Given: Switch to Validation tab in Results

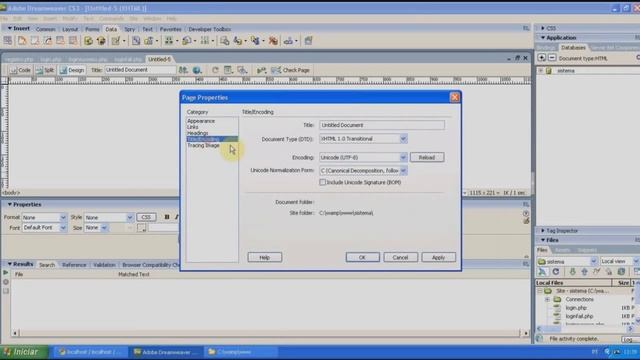Looking at the screenshot, I should tap(104, 265).
